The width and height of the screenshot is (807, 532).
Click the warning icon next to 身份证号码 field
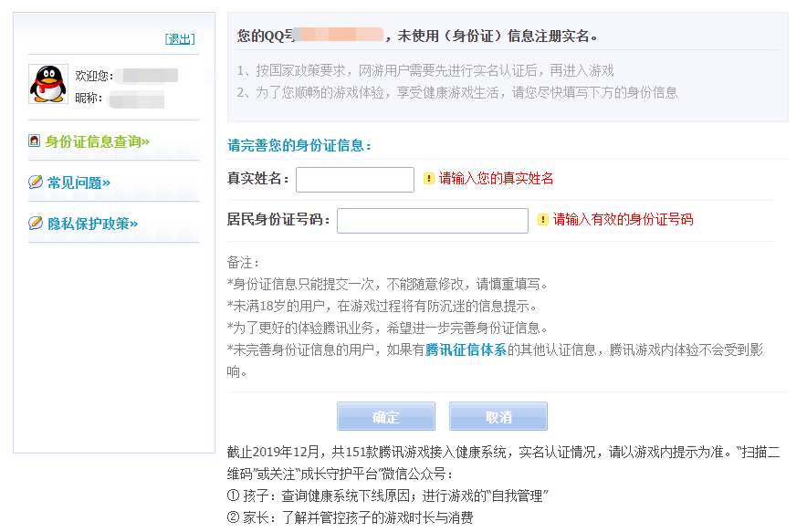(x=542, y=220)
